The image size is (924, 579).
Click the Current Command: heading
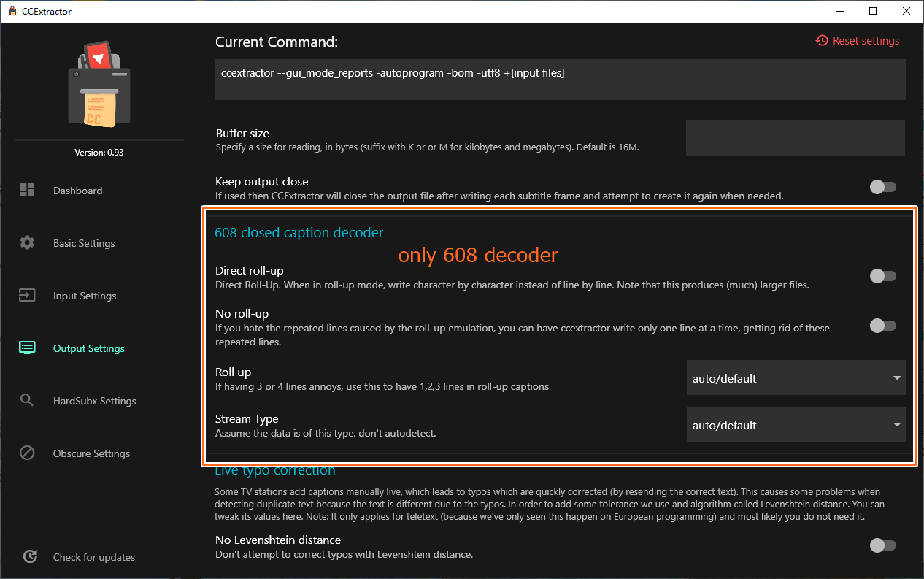[x=277, y=42]
